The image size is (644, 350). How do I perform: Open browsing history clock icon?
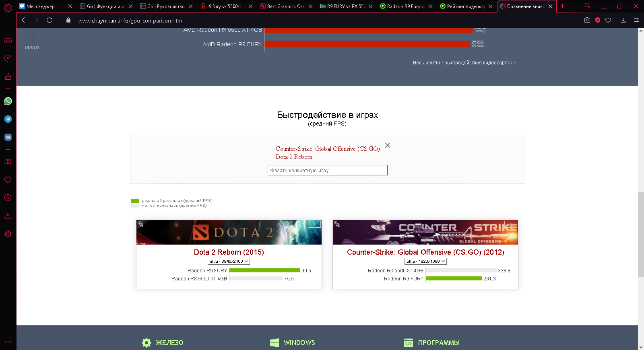(8, 198)
